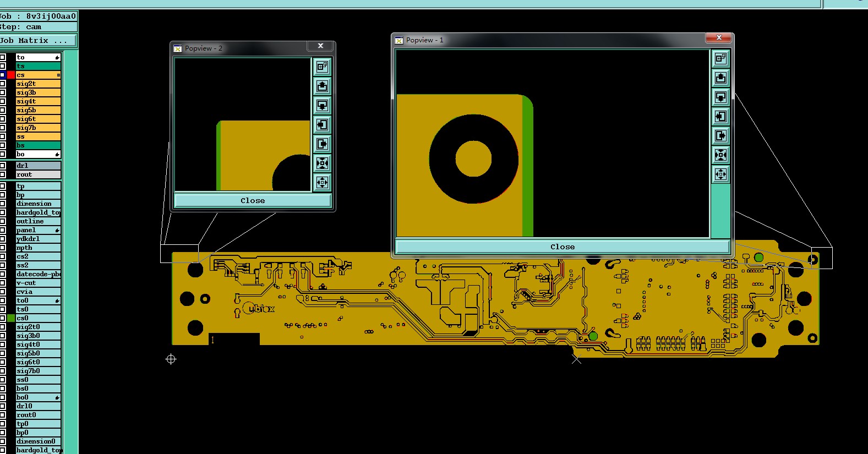Viewport: 868px width, 454px height.
Task: Click the small grid mark on cs layer
Action: (x=58, y=75)
